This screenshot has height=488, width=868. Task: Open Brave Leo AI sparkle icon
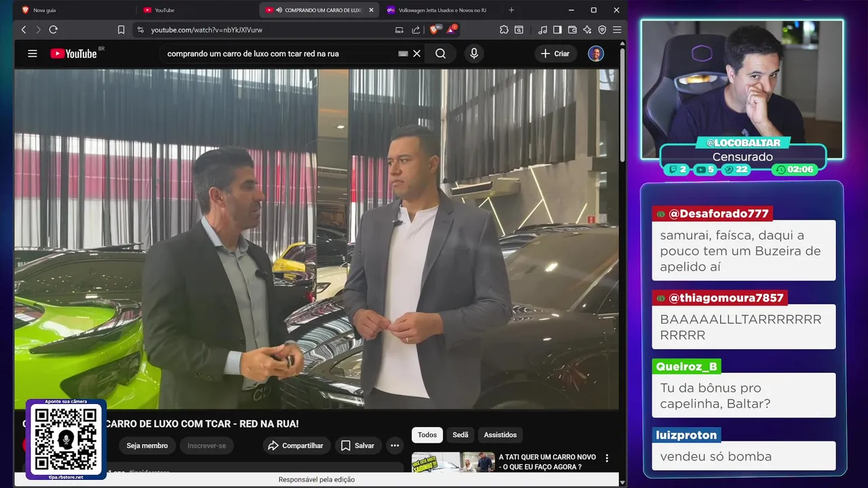pyautogui.click(x=587, y=30)
